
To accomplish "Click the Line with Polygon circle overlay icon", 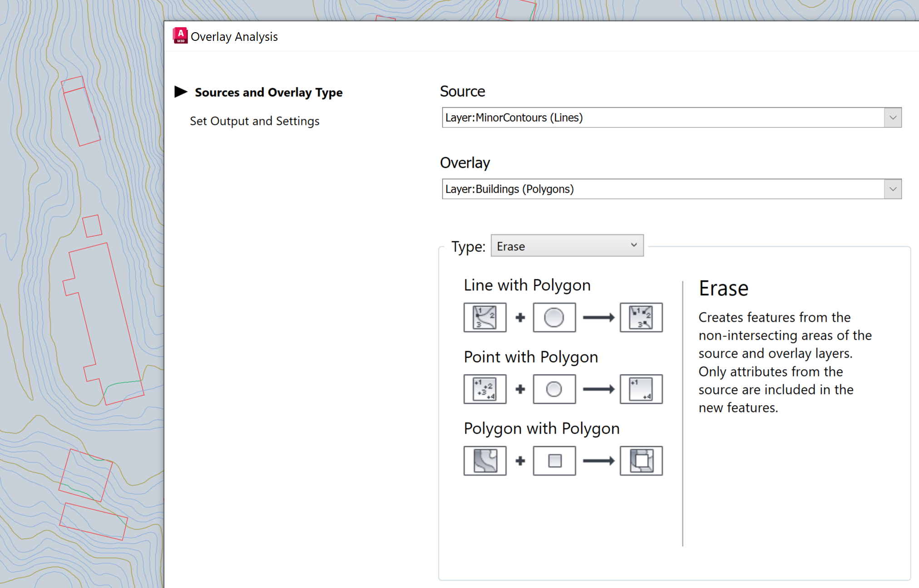I will click(x=554, y=318).
